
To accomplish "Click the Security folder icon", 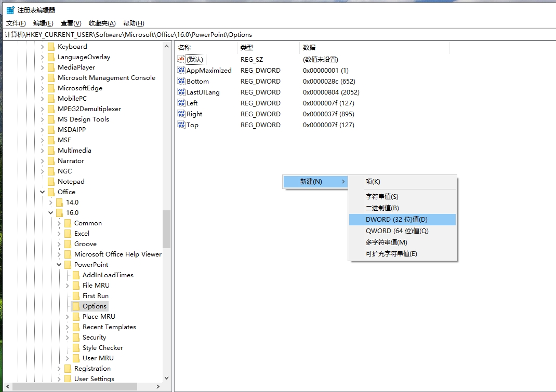I will 77,337.
